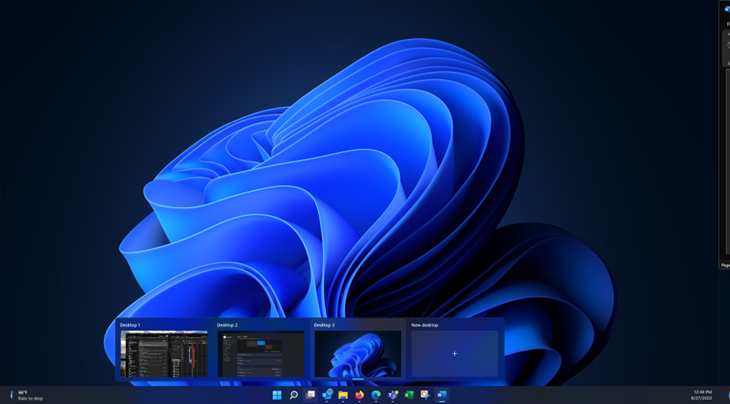
Task: Click the "Desktop 3" label
Action: tap(324, 325)
